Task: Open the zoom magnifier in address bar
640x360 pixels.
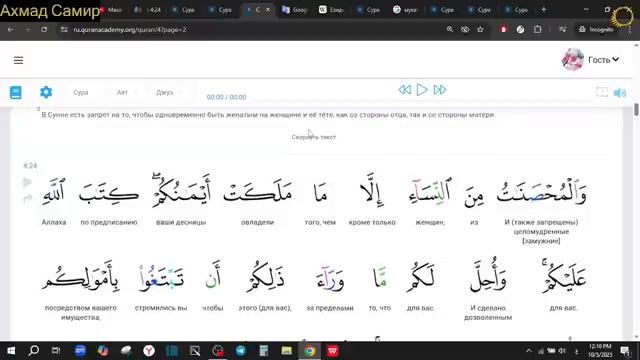Action: click(x=449, y=29)
